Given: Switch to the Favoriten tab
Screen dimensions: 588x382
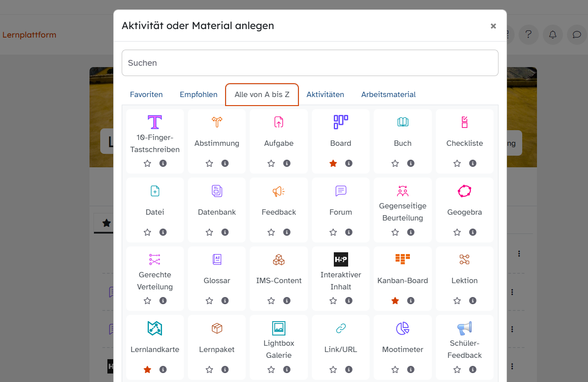Looking at the screenshot, I should 146,94.
